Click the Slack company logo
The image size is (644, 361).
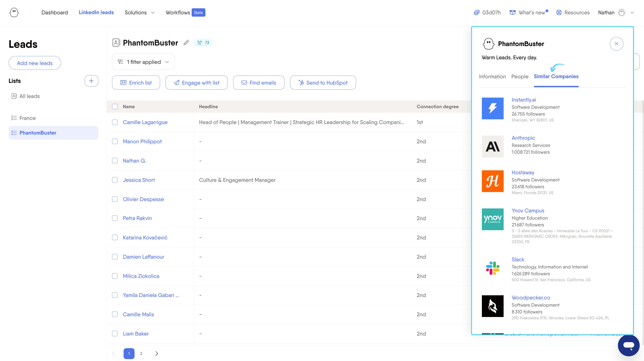pyautogui.click(x=492, y=268)
